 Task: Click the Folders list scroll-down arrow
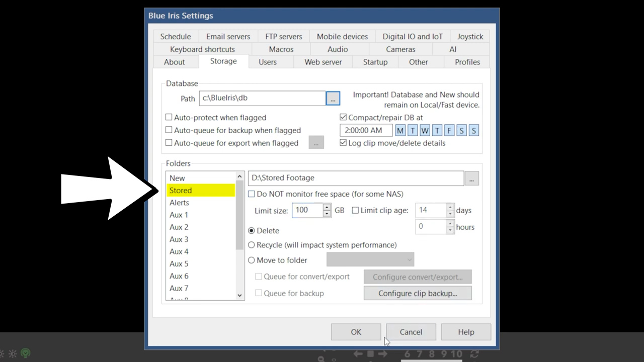click(239, 295)
